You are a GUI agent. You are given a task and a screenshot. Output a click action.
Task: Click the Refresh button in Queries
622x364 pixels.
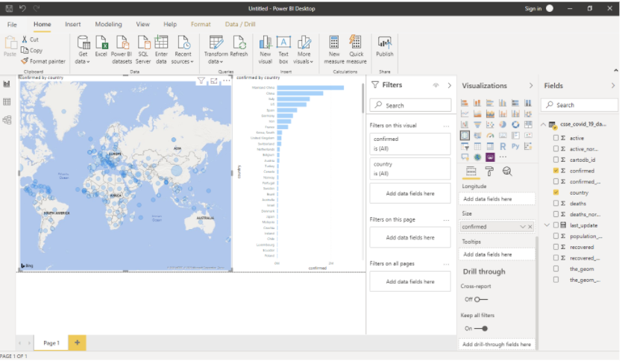[x=239, y=46]
